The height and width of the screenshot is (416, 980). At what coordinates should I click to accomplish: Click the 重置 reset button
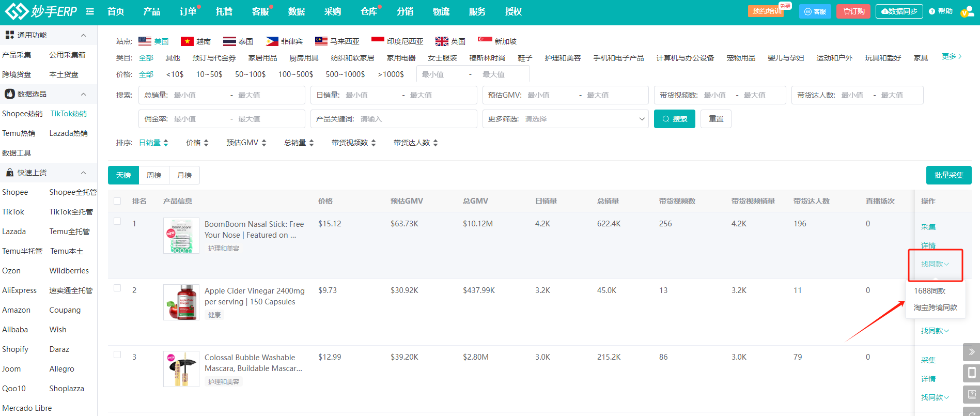point(716,119)
